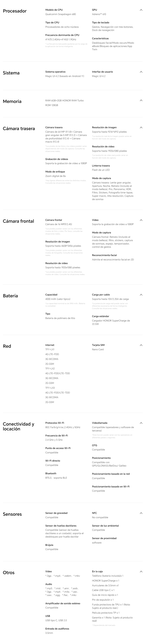Screen dimensions: 144x644
Task: Collapse the Procesador section chevron
Action: (141, 10)
